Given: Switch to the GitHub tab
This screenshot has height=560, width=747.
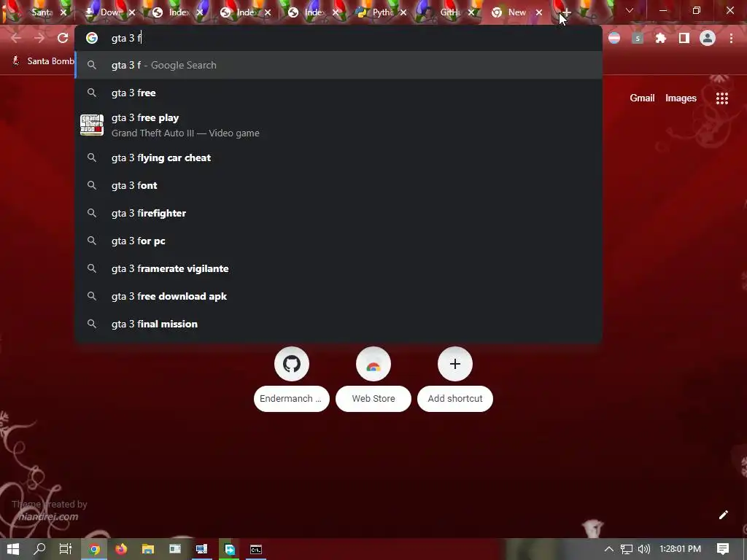Looking at the screenshot, I should coord(449,12).
